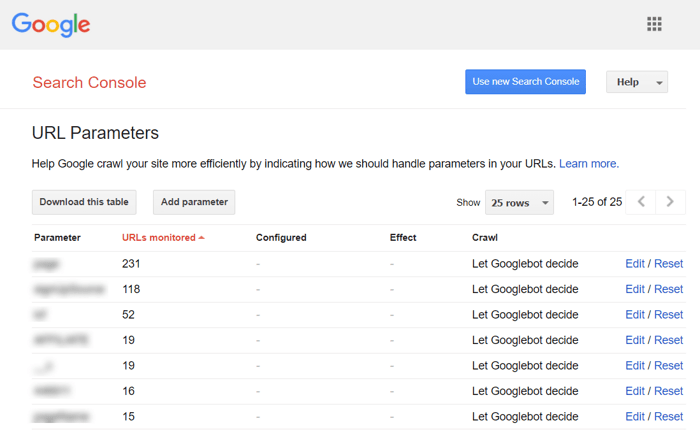Select the 52 URLs monitored value
The width and height of the screenshot is (700, 430).
(x=129, y=315)
